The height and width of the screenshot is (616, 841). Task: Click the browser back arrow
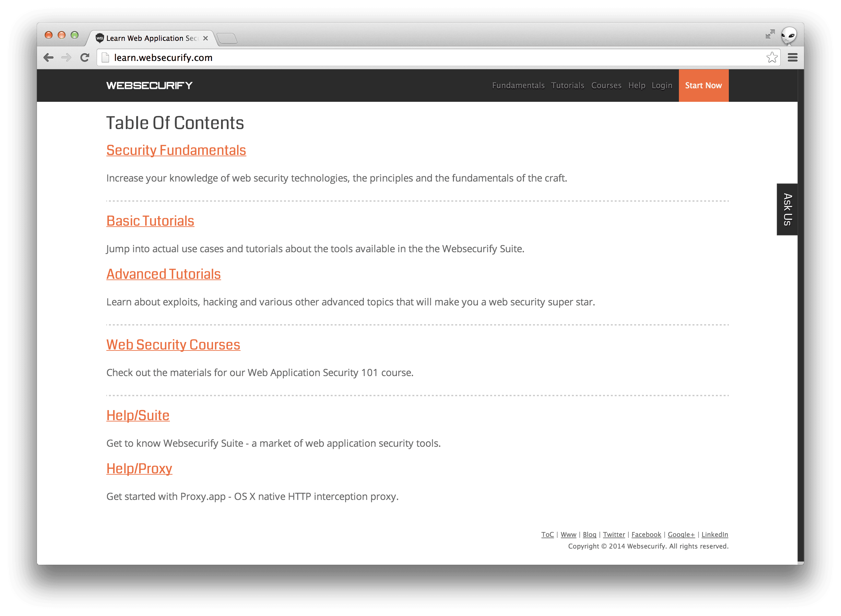pos(48,57)
